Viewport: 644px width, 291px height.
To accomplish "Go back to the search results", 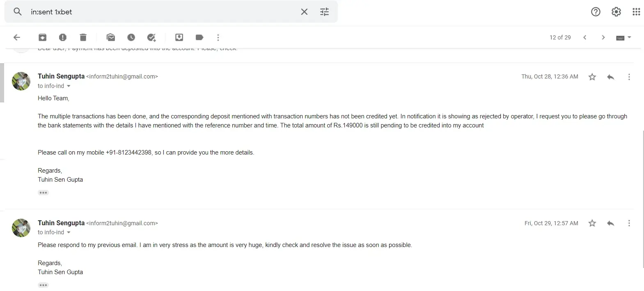I will [x=17, y=37].
